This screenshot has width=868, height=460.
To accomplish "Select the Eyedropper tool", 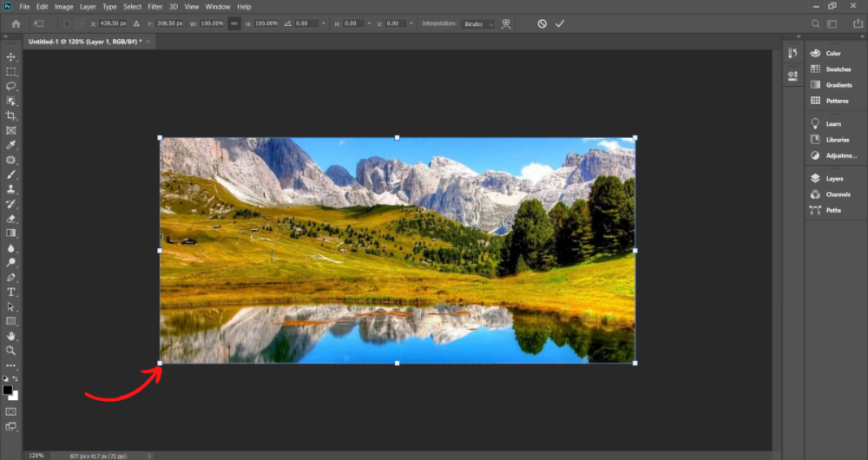I will pos(11,145).
